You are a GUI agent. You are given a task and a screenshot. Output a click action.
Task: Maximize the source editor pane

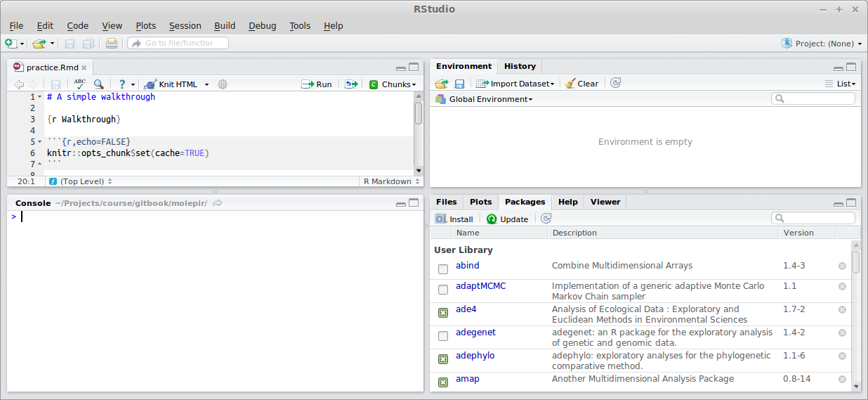414,67
